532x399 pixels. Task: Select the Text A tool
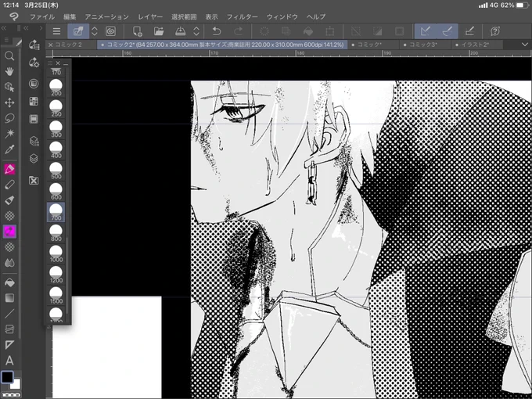[9, 361]
